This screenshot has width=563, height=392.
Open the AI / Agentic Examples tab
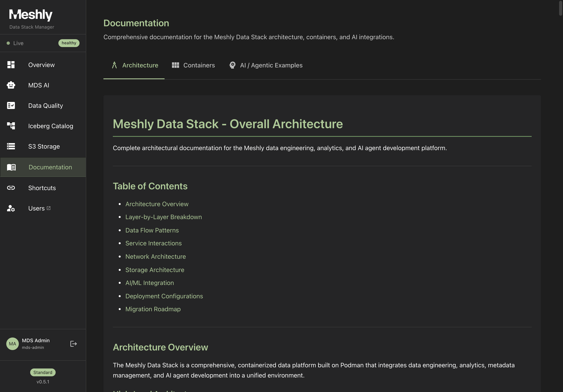tap(266, 65)
